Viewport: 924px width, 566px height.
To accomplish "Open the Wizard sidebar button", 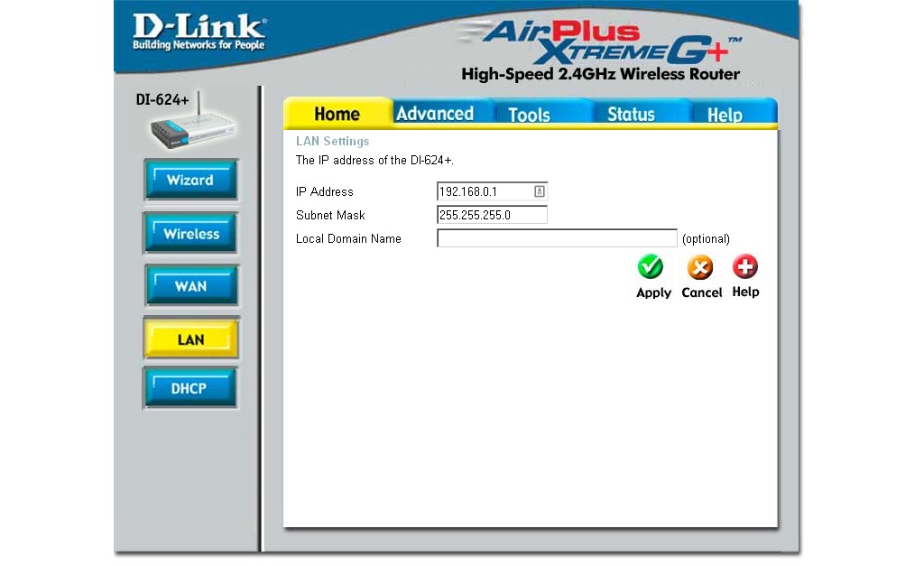I will point(191,180).
